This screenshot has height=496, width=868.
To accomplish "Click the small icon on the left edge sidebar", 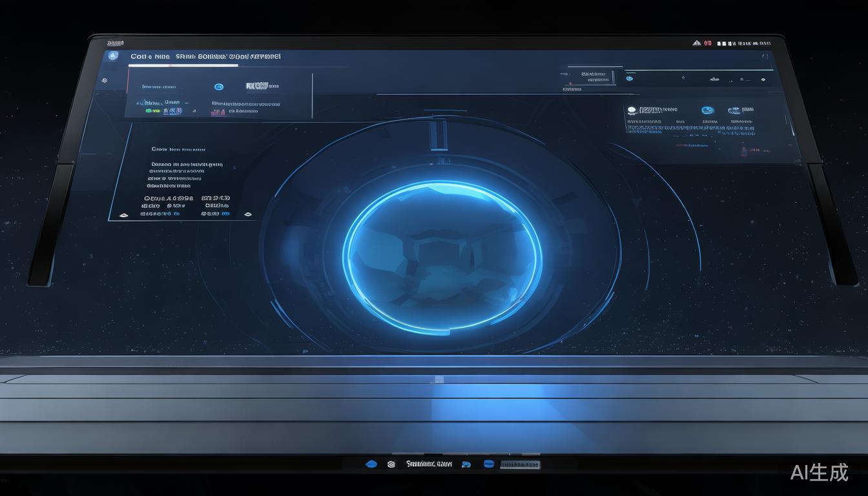I will [x=105, y=81].
